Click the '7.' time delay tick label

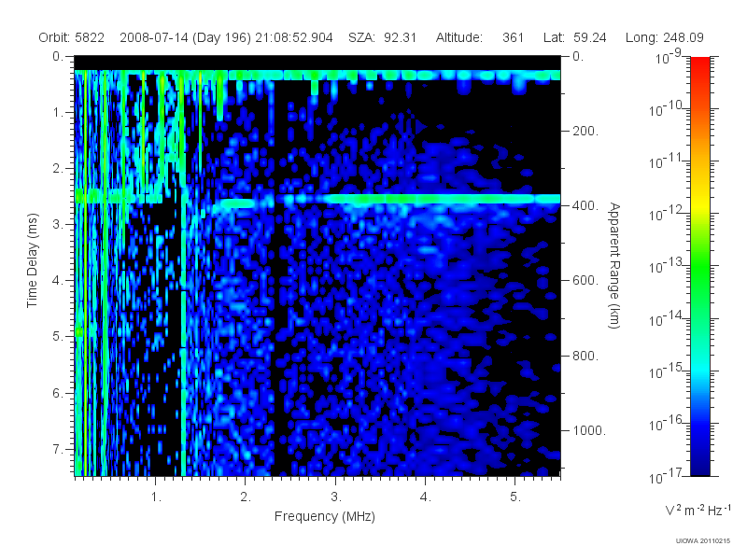(x=58, y=449)
